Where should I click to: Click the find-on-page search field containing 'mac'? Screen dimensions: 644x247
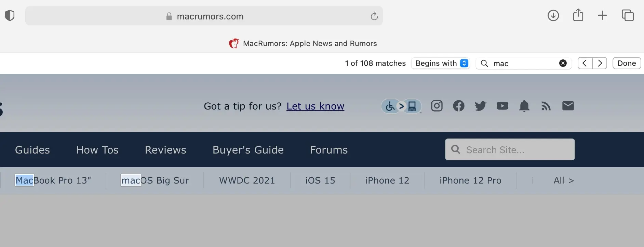[x=524, y=63]
